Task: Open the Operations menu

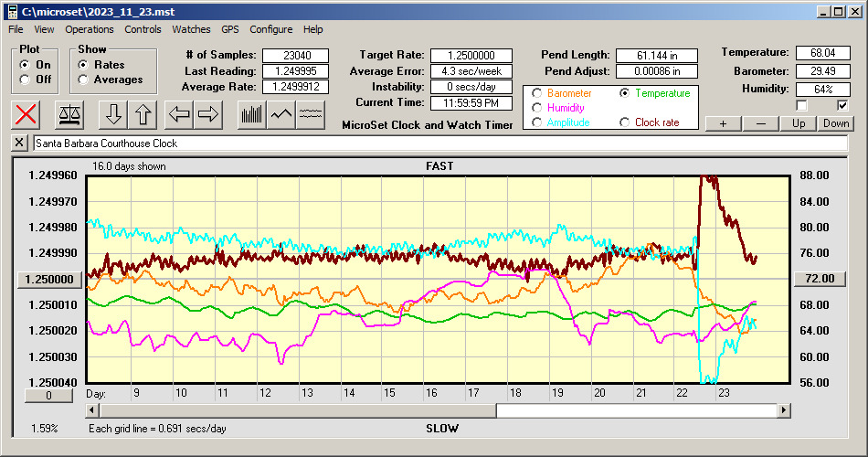Action: [89, 29]
